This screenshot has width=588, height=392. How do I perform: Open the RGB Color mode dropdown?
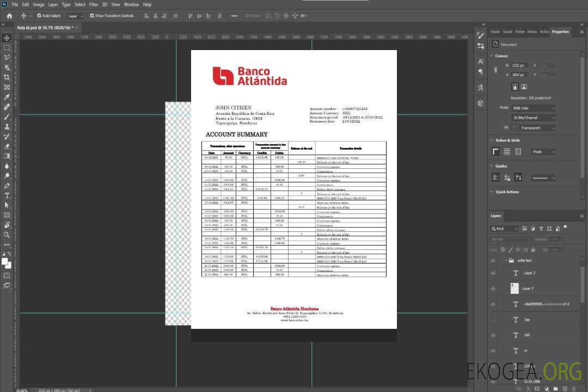(534, 108)
